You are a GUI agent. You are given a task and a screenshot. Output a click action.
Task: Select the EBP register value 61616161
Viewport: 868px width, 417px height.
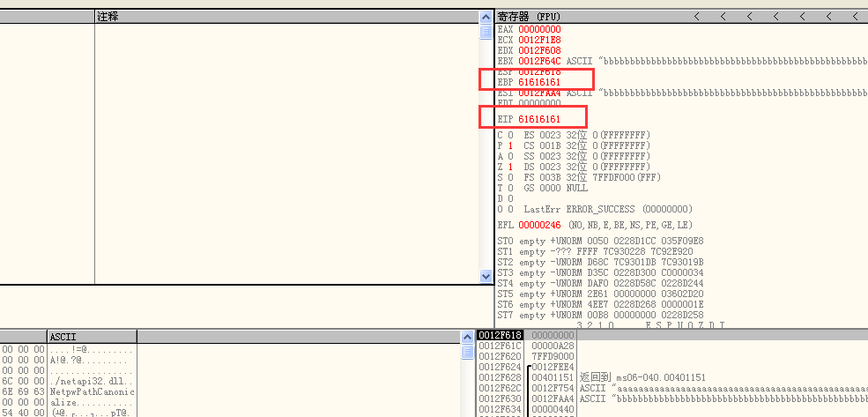(x=539, y=82)
